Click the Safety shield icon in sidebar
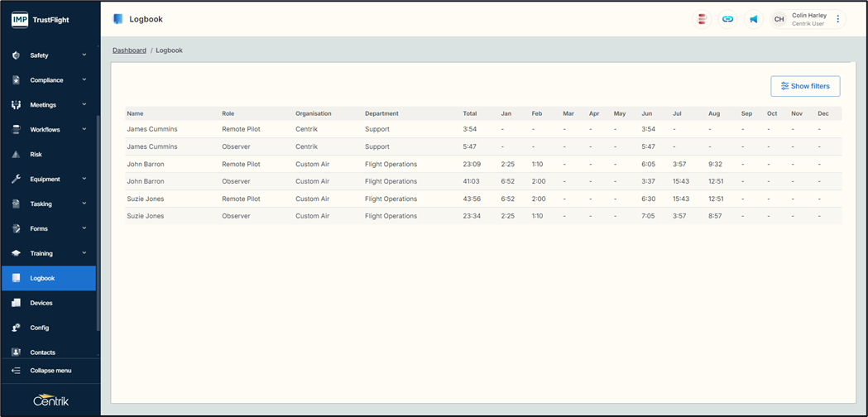Viewport: 868px width, 417px height. [16, 55]
